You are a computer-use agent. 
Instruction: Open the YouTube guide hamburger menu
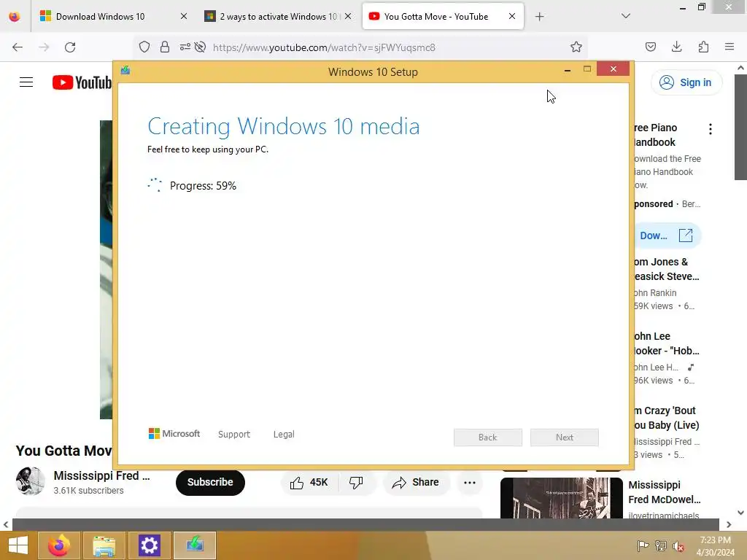26,82
